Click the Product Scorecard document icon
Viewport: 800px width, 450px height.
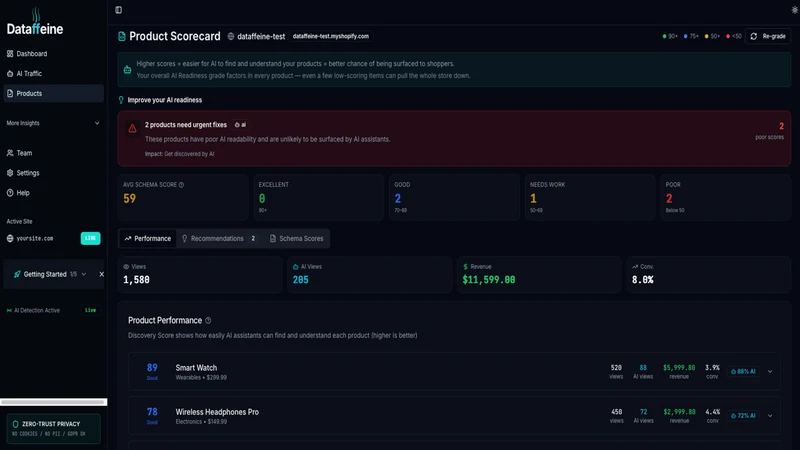(x=122, y=36)
